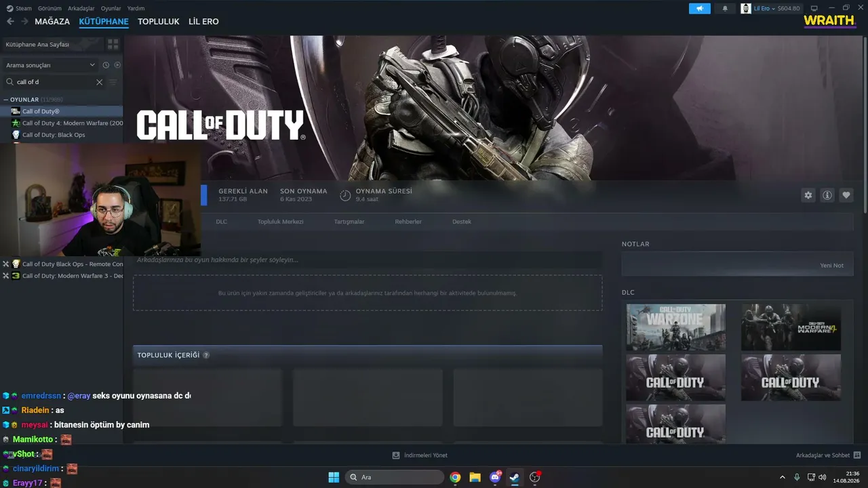Click İndirmeleri Yönet link
This screenshot has width=868, height=488.
click(x=426, y=455)
